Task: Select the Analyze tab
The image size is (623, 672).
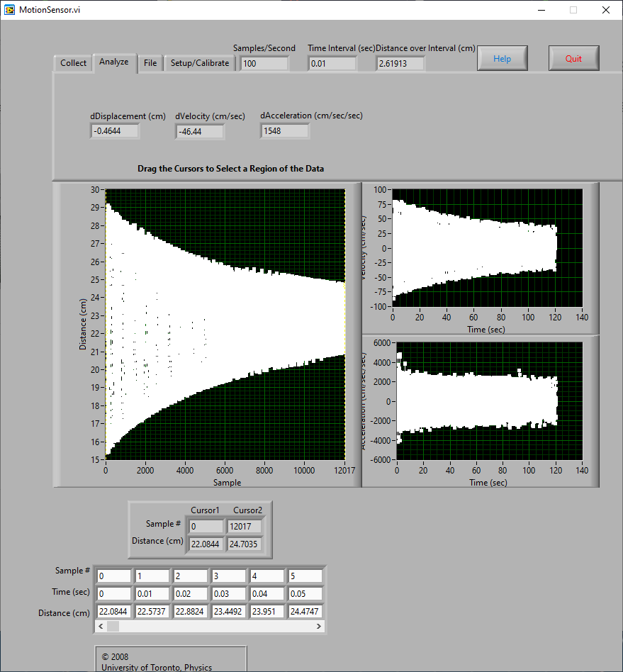Action: coord(114,62)
